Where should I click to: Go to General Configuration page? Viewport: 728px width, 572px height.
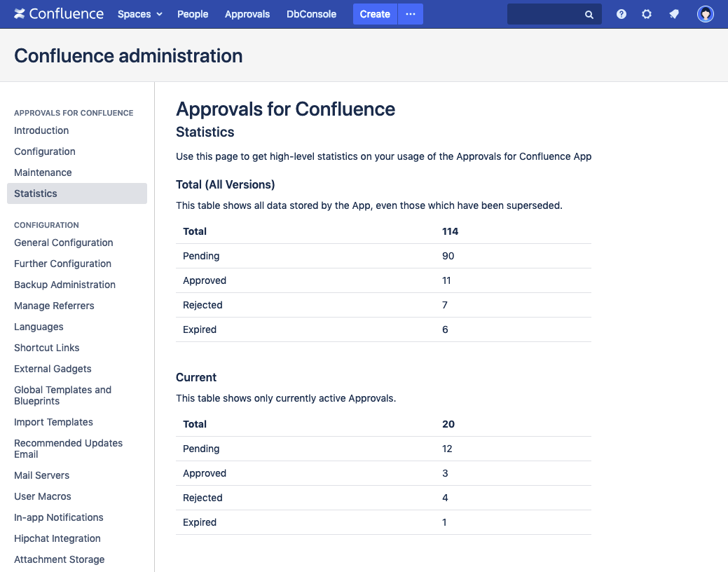[x=64, y=243]
